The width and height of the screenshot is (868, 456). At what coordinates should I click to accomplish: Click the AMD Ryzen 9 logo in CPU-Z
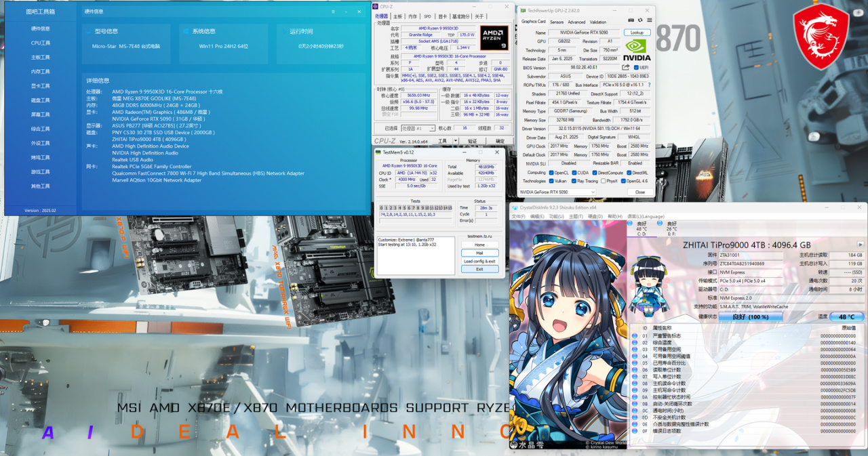coord(494,39)
